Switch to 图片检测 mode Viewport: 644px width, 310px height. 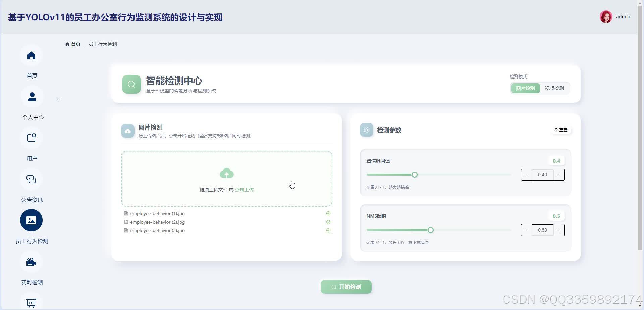pyautogui.click(x=525, y=88)
